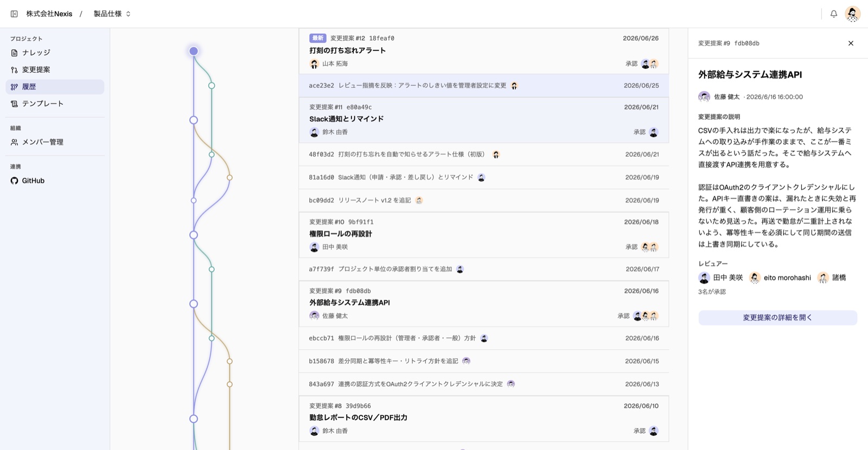Open 外部給与システム連携API card in list

(483, 304)
